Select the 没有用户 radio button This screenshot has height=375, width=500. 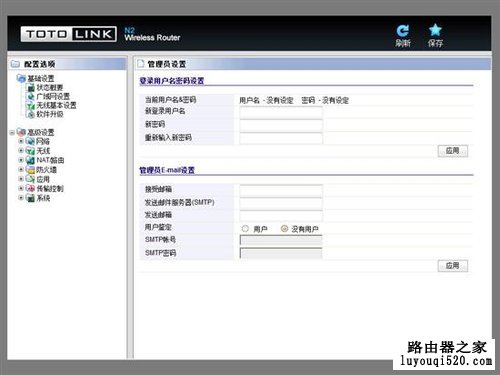coord(284,229)
